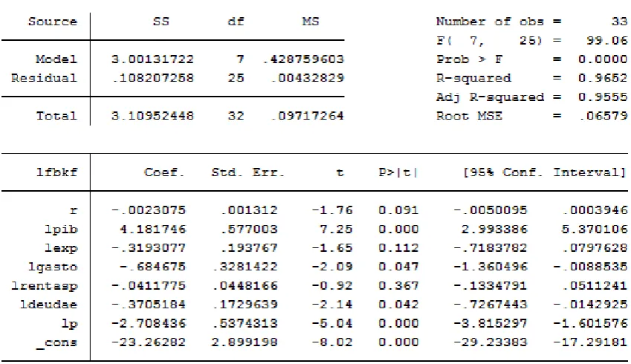Screen dimensions: 631x364
Task: Select the Model sum of squares value
Action: (x=152, y=59)
